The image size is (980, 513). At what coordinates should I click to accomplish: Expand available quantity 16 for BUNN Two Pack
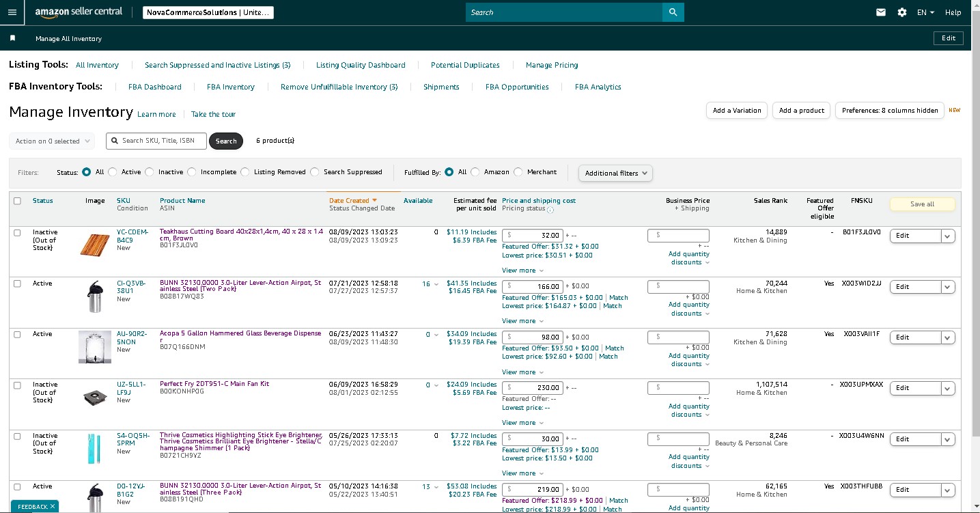tap(430, 284)
